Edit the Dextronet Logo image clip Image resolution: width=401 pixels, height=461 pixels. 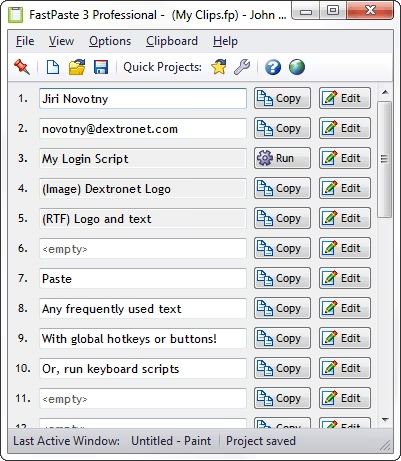[x=345, y=188]
